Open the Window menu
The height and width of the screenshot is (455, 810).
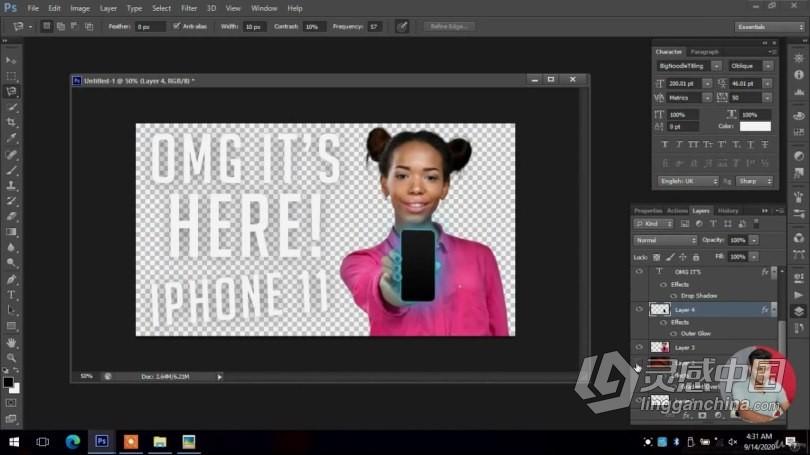pyautogui.click(x=264, y=8)
